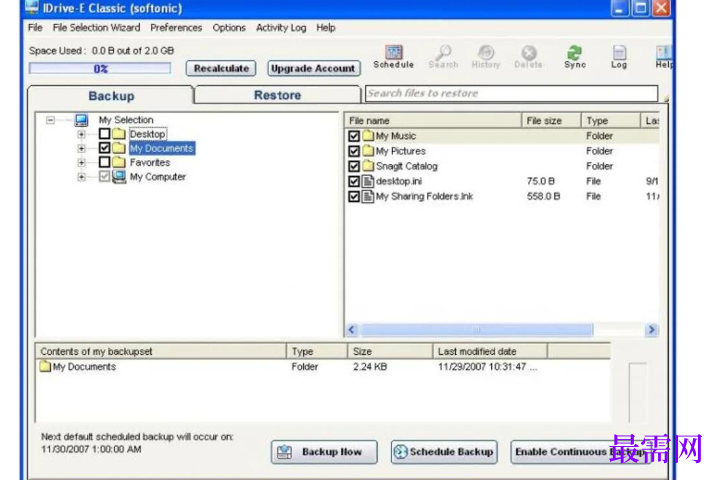Click the space used 0% progress bar

100,69
